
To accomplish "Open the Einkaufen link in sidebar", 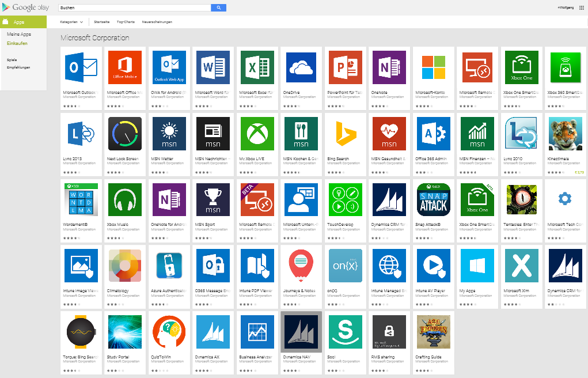I will (17, 43).
